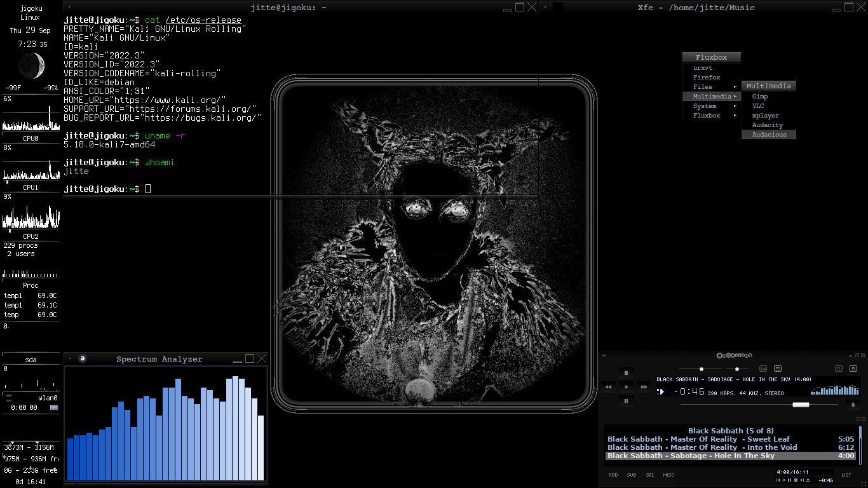Image resolution: width=868 pixels, height=488 pixels.
Task: Click the song position seek slider
Action: click(x=759, y=405)
